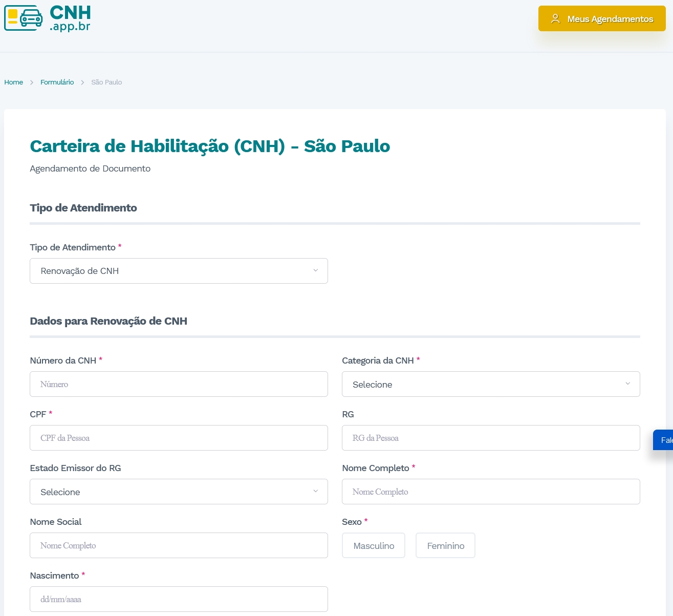Focus the Nome Completo input

[x=491, y=492]
